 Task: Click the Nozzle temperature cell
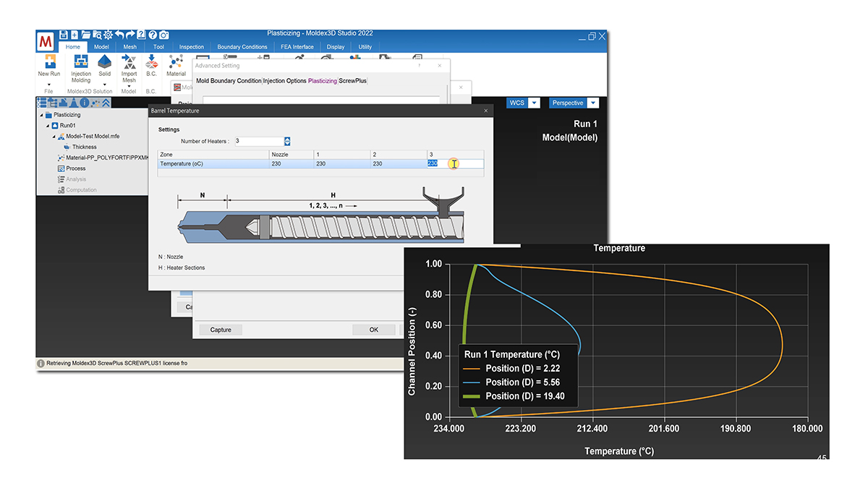pos(291,163)
